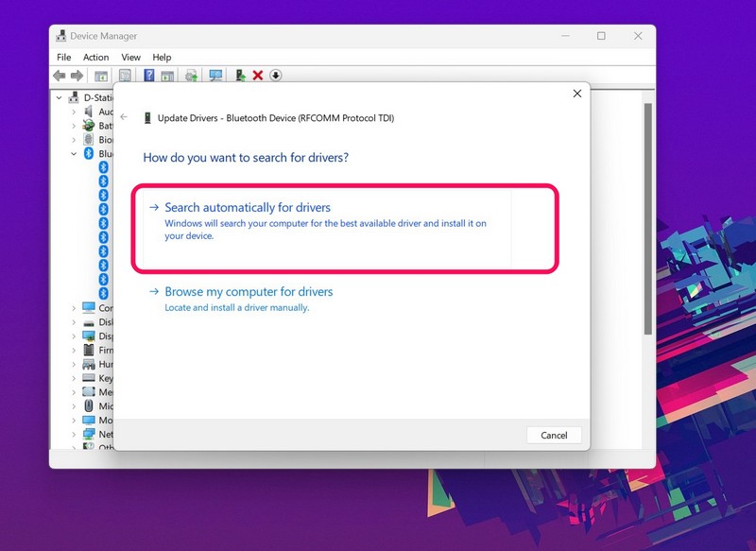
Task: Click the Update driver toolbar icon with green arrow
Action: [241, 76]
